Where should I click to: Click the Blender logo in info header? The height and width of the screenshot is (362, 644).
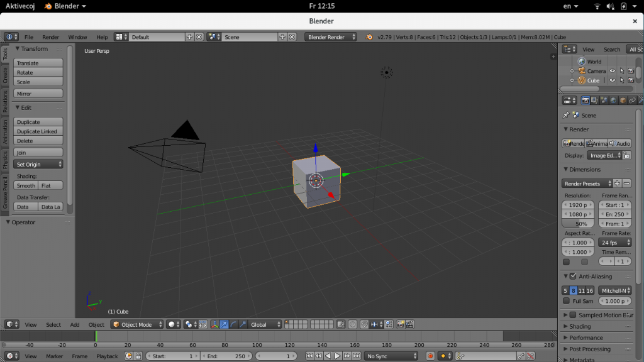pos(369,37)
